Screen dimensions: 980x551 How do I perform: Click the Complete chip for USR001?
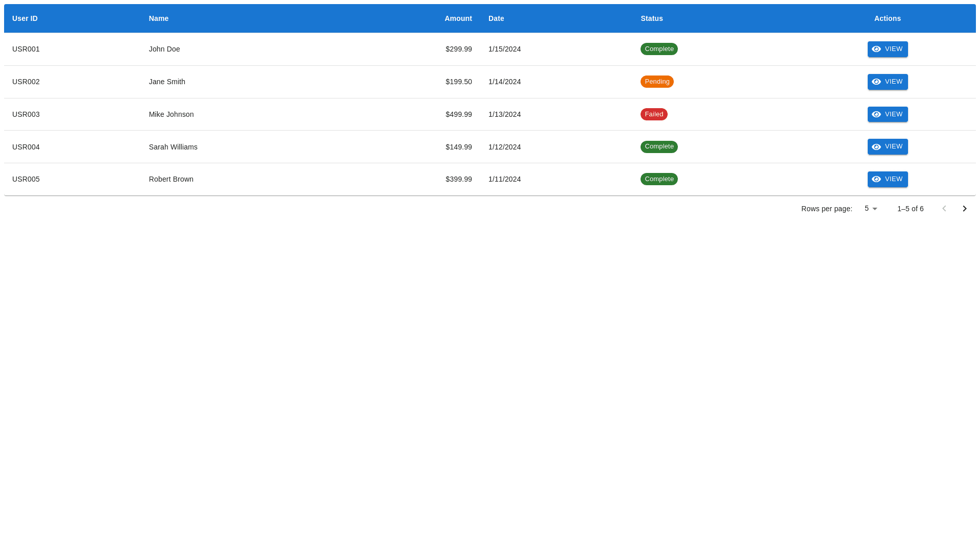[659, 49]
